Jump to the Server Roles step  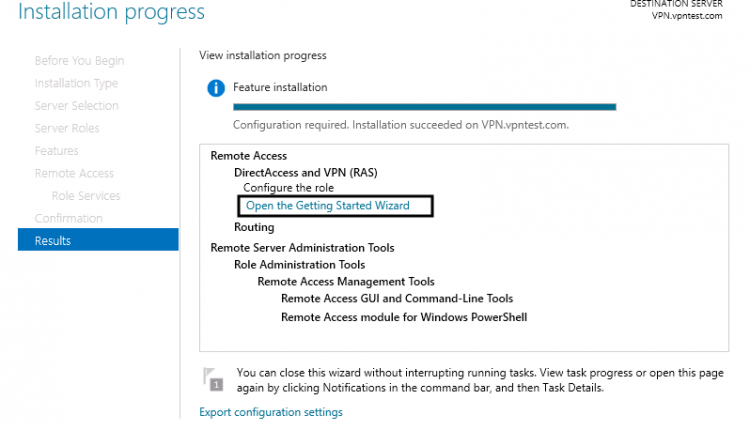[67, 128]
